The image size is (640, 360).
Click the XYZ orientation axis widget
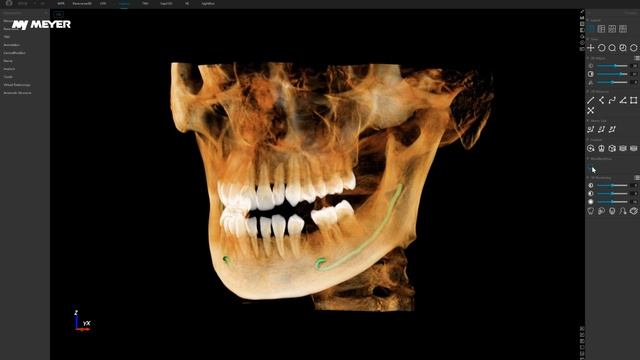point(82,321)
